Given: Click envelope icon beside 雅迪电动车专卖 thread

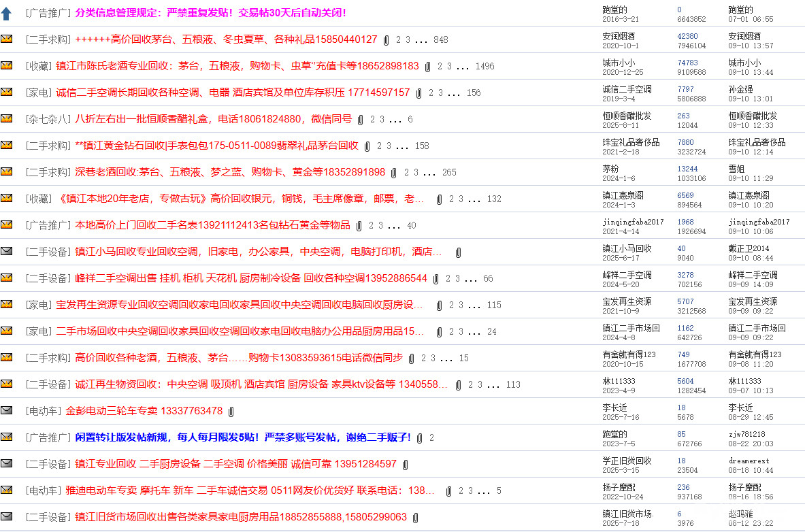Looking at the screenshot, I should [x=7, y=490].
